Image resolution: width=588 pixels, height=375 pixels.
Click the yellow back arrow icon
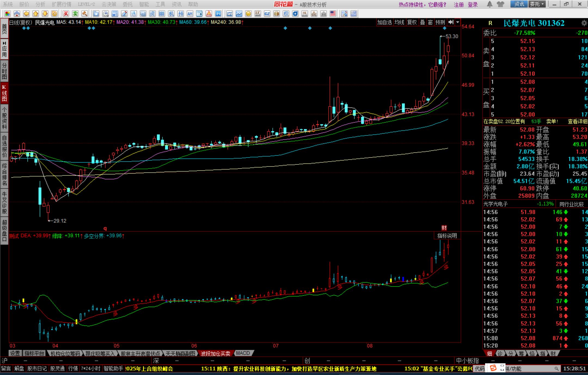tap(26, 14)
